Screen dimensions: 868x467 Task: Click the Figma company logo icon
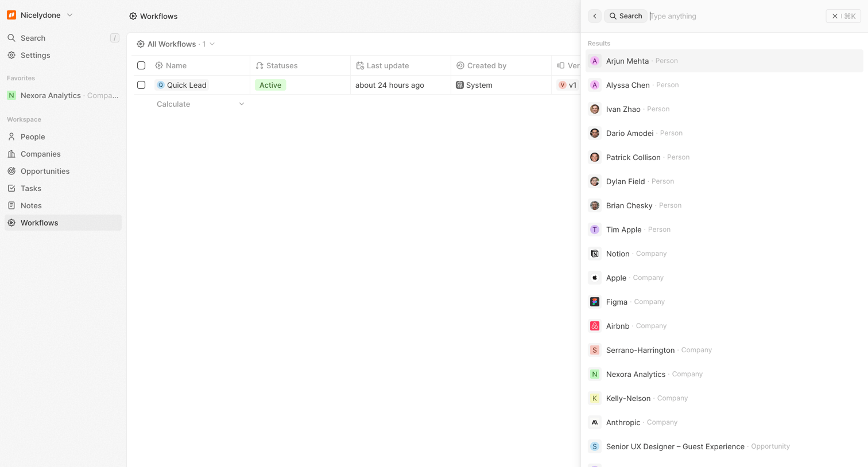595,302
